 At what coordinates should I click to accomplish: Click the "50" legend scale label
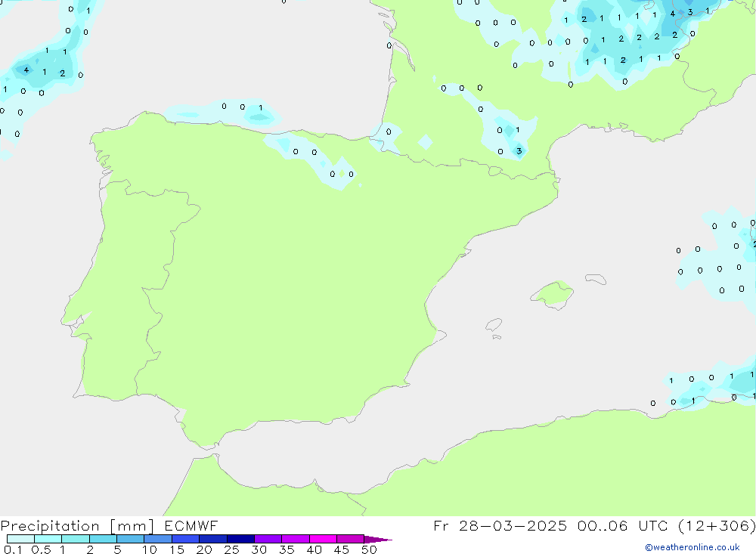(370, 549)
